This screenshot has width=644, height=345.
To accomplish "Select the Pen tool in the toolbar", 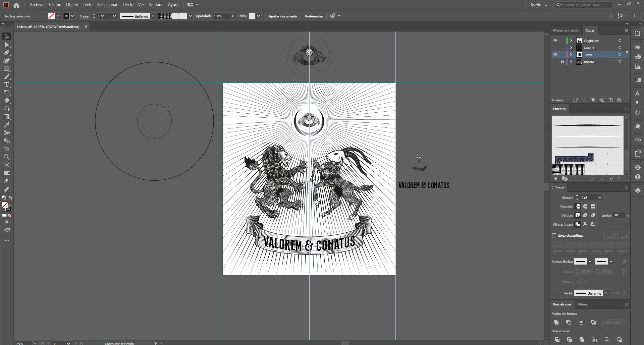I will point(7,52).
